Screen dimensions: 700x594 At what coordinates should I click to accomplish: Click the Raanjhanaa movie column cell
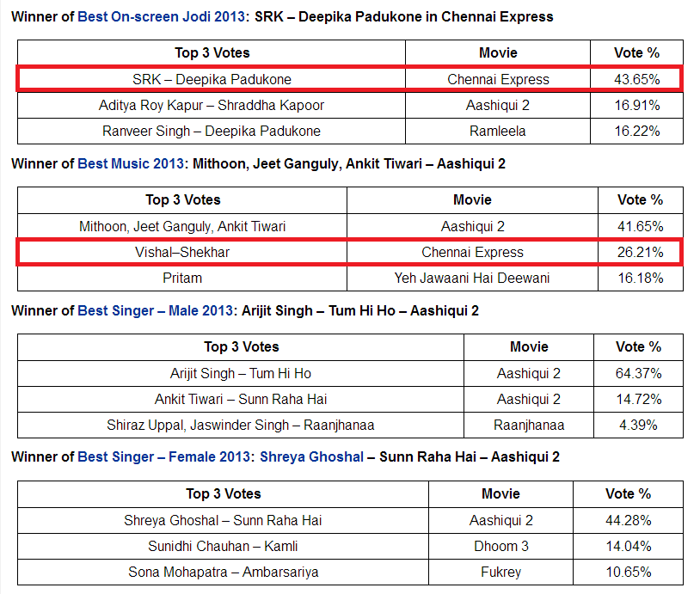[x=529, y=425]
